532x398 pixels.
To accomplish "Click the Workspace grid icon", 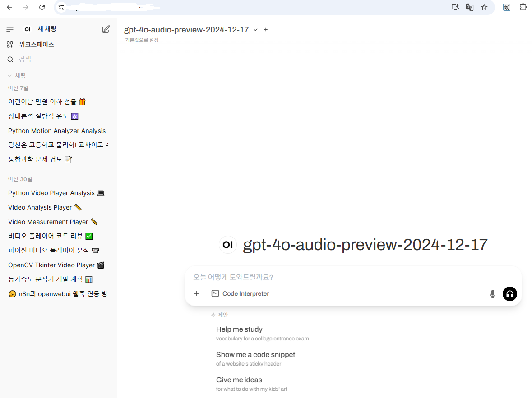I will tap(10, 45).
